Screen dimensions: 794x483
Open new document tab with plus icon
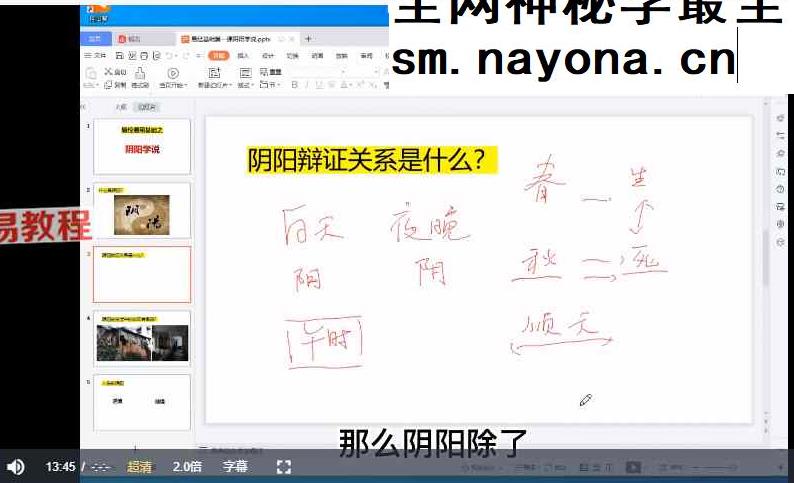(x=308, y=38)
